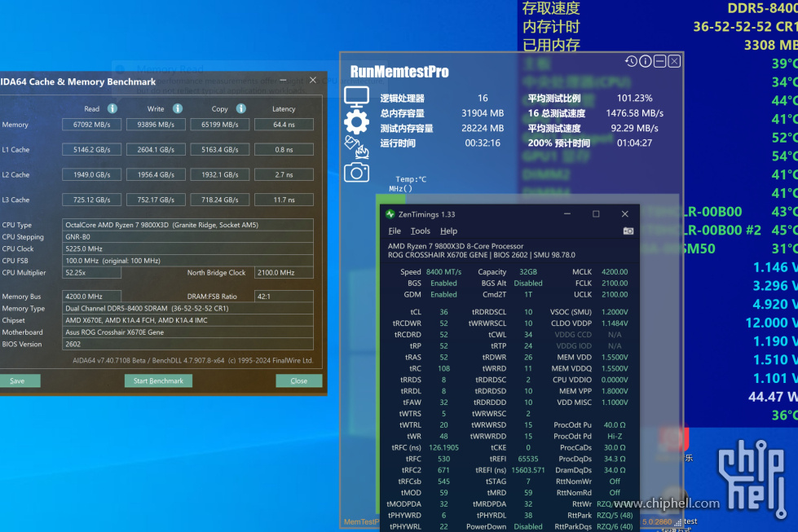This screenshot has width=798, height=532.
Task: Click RunMemtestPro runtime 00:32:16 value
Action: (483, 143)
